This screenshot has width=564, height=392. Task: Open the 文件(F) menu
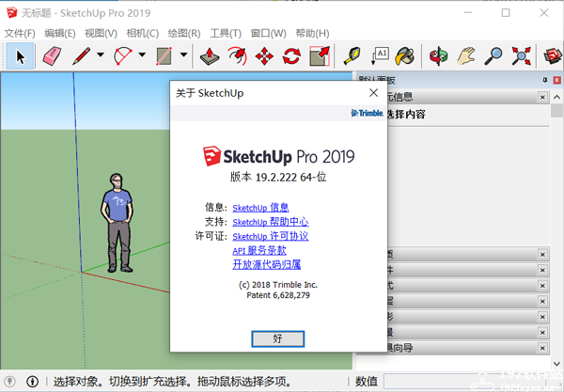pos(20,34)
